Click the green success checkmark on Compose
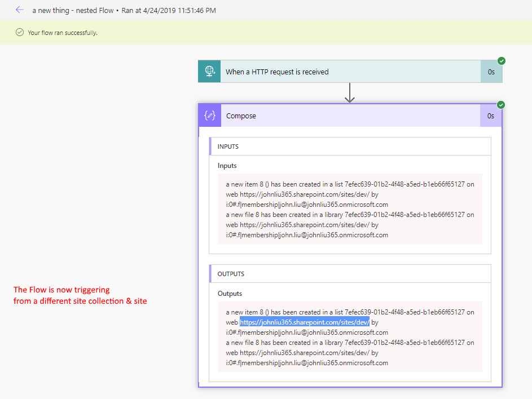Screen dimensions: 532x399 click(x=502, y=105)
